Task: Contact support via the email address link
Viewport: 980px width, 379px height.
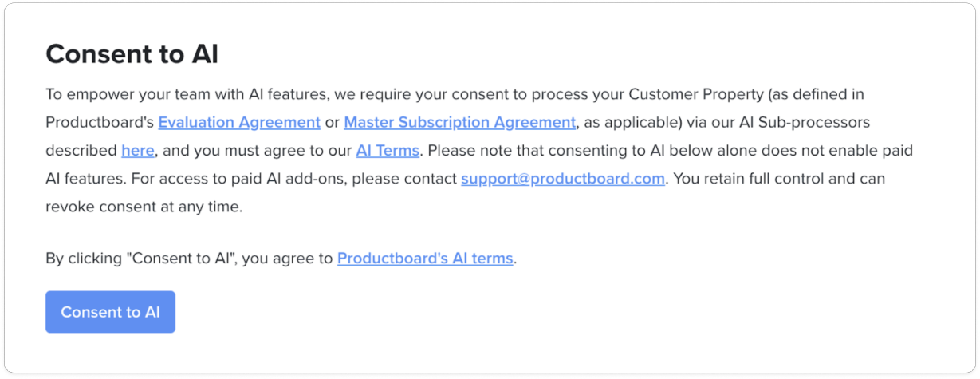Action: pos(563,178)
